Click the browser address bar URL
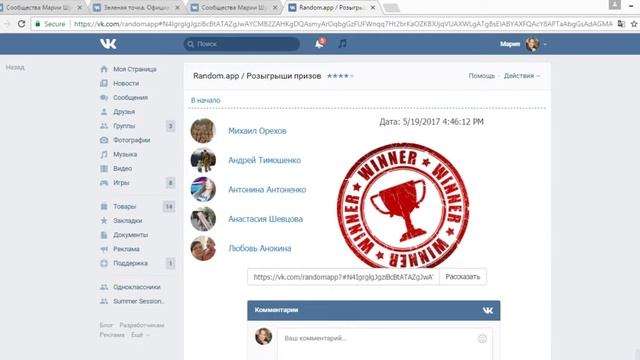Screen dimensions: 640x360 click(x=343, y=24)
